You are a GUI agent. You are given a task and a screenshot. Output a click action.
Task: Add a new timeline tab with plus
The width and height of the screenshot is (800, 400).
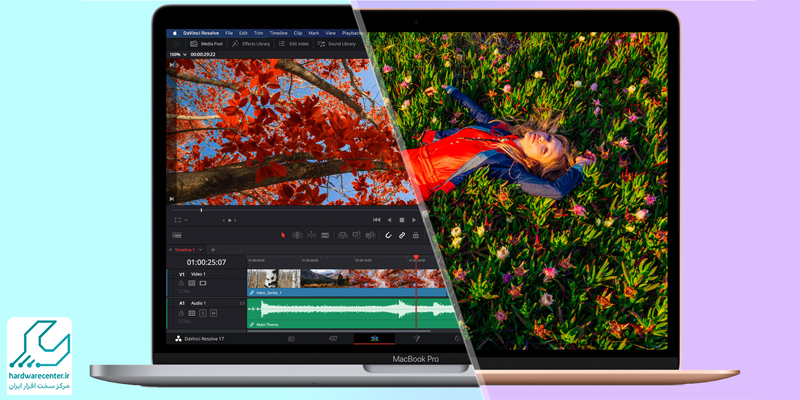(x=213, y=250)
